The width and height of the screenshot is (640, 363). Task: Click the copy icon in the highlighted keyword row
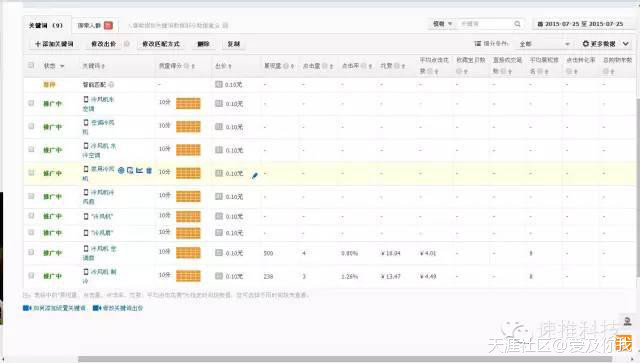[x=130, y=170]
